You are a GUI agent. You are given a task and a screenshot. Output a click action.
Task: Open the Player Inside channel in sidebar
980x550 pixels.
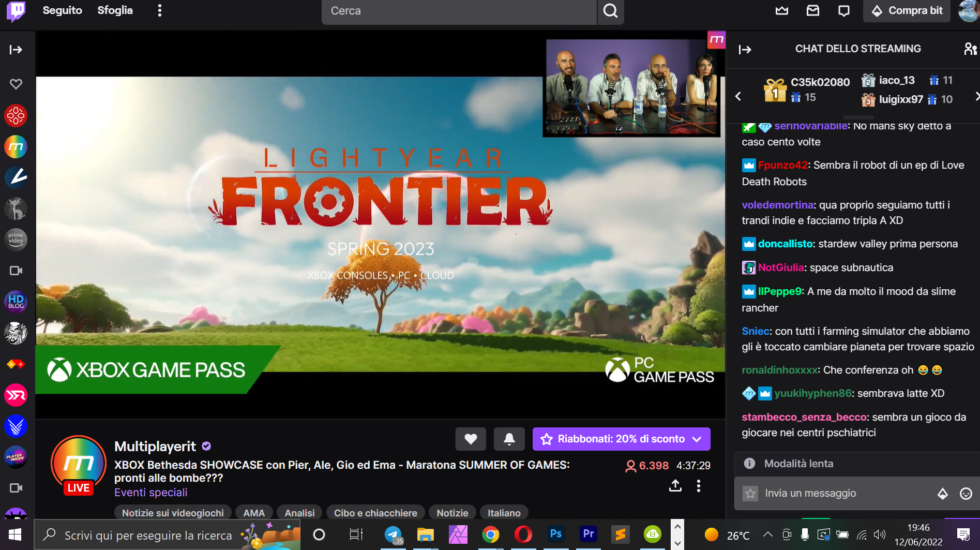[16, 457]
